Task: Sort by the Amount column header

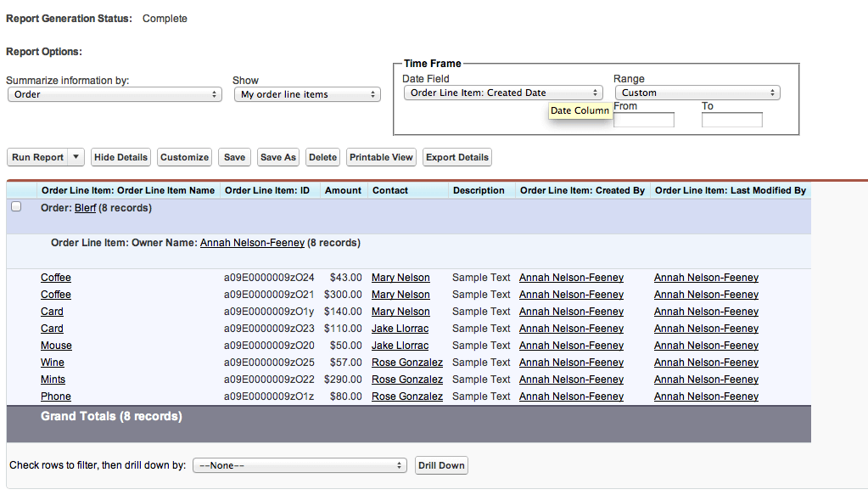Action: (x=343, y=190)
